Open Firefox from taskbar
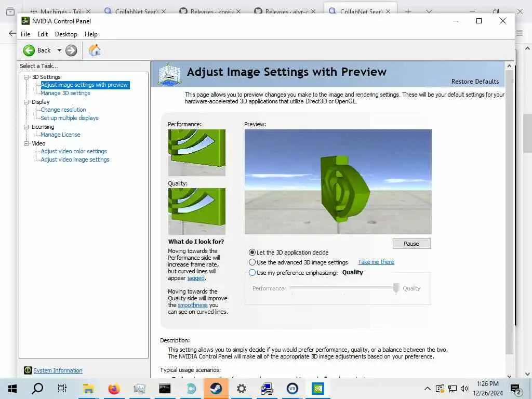 (114, 389)
